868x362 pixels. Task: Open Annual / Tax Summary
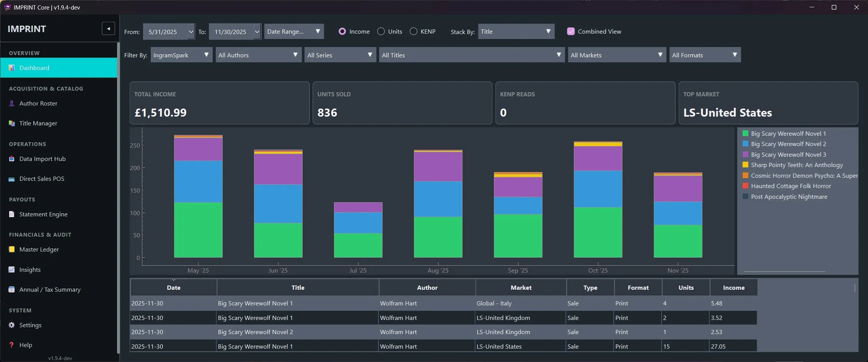click(59, 289)
